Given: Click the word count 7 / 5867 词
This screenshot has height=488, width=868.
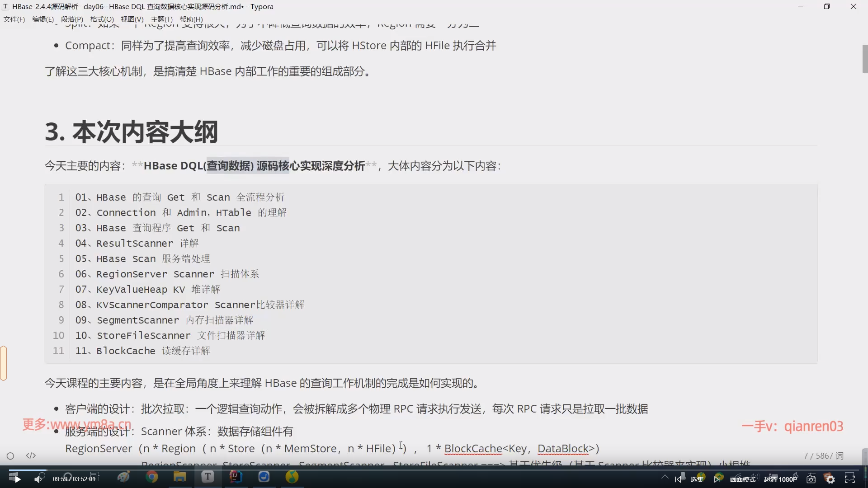Looking at the screenshot, I should (823, 455).
